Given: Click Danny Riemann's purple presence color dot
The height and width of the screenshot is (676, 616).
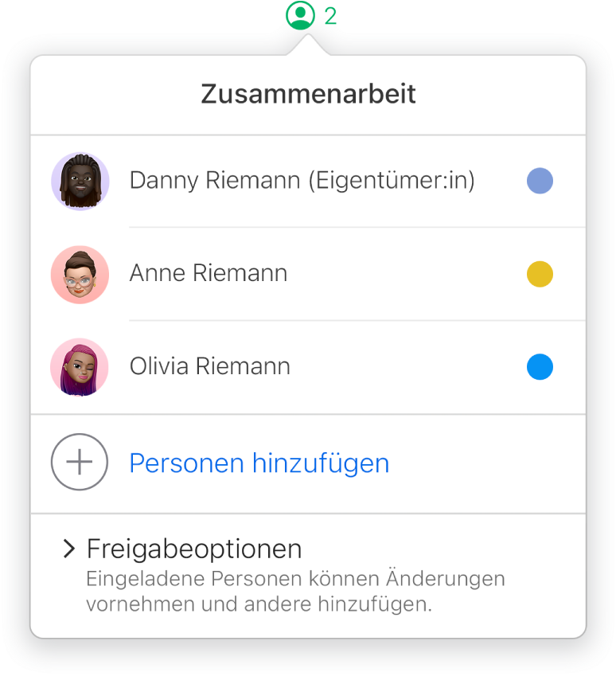Looking at the screenshot, I should coord(540,181).
